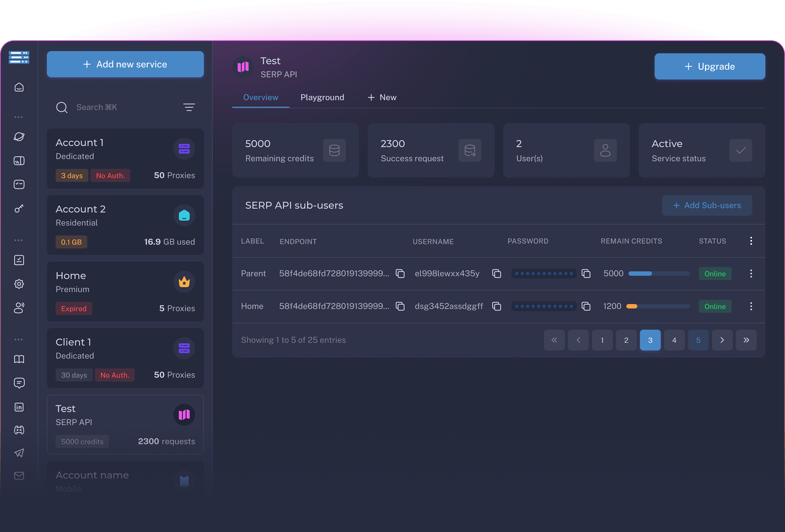The image size is (785, 532).
Task: Click the Discord icon in sidebar
Action: coord(19,430)
